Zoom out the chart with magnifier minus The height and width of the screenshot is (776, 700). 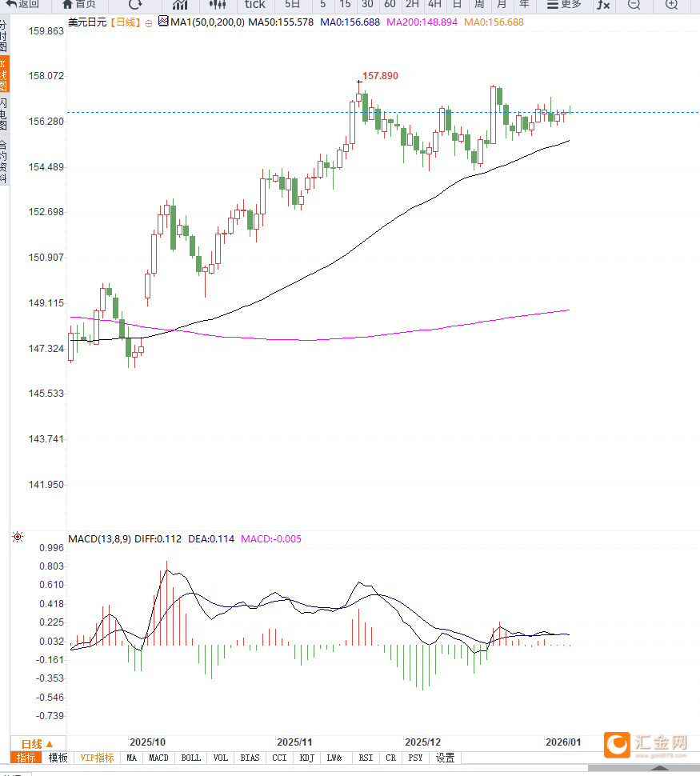coord(634,5)
